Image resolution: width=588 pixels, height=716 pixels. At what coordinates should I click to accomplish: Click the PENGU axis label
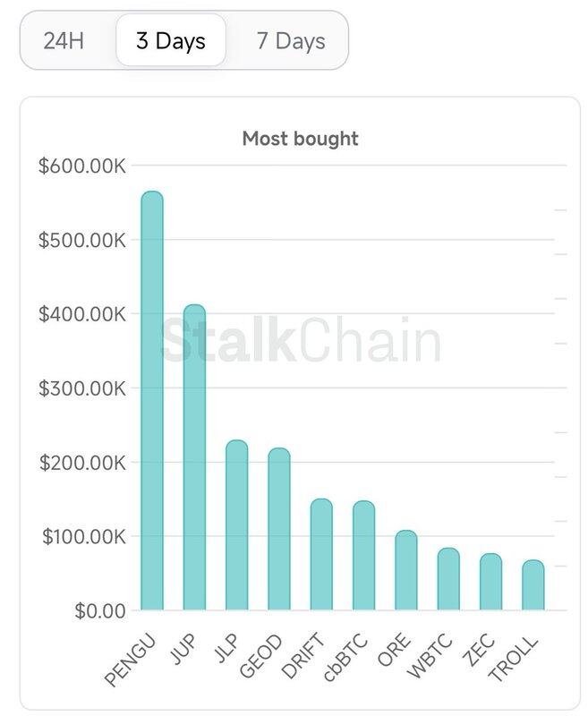click(131, 660)
